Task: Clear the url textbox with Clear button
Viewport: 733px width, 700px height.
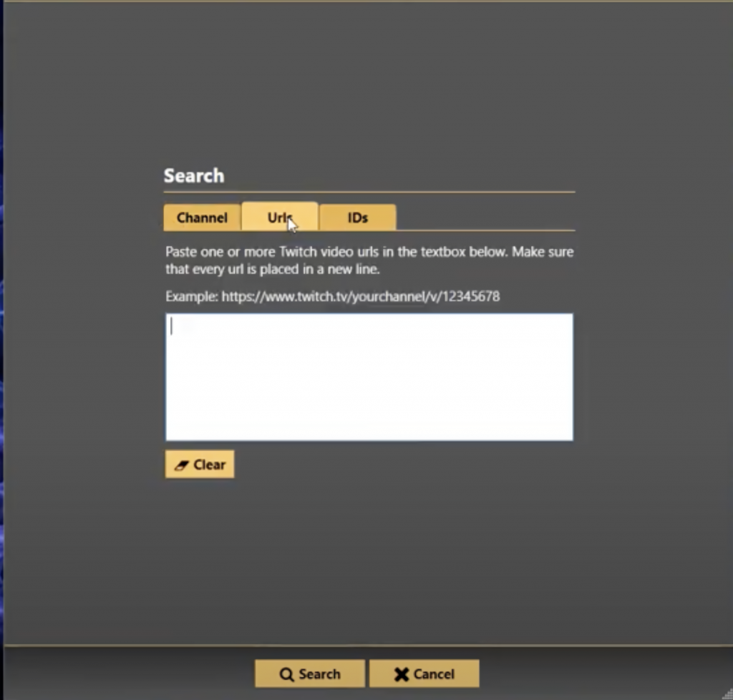Action: click(x=200, y=464)
